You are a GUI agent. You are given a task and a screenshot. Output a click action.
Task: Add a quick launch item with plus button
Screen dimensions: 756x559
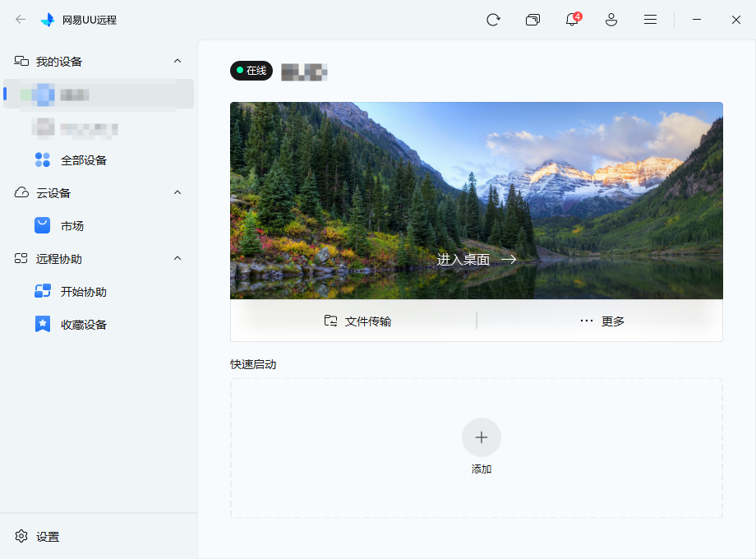[x=482, y=437]
